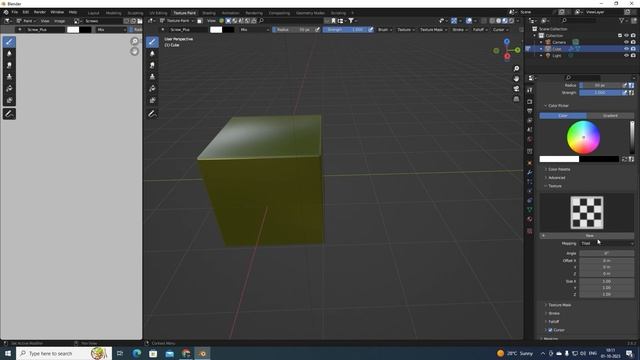Select the Draw tool in the Image Editor toolbar

tap(9, 42)
